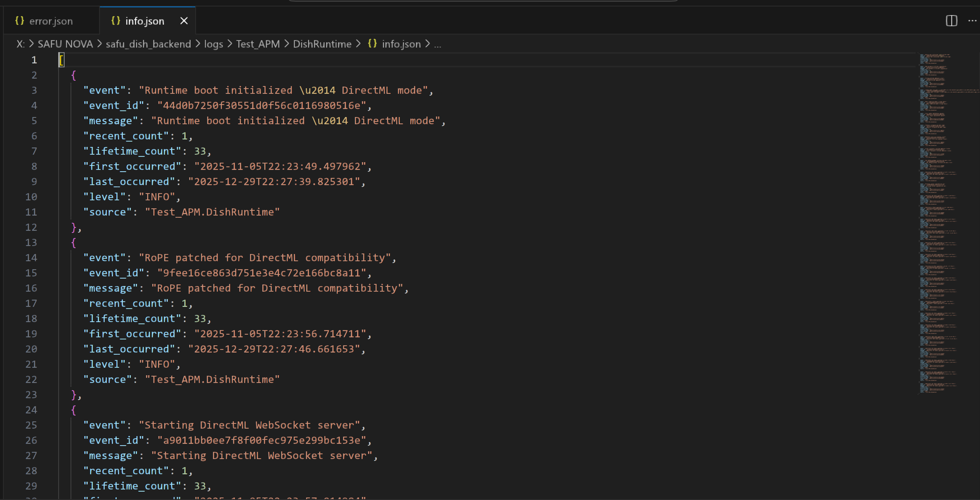Click the Split Editor Right icon
Image resolution: width=980 pixels, height=500 pixels.
point(951,21)
